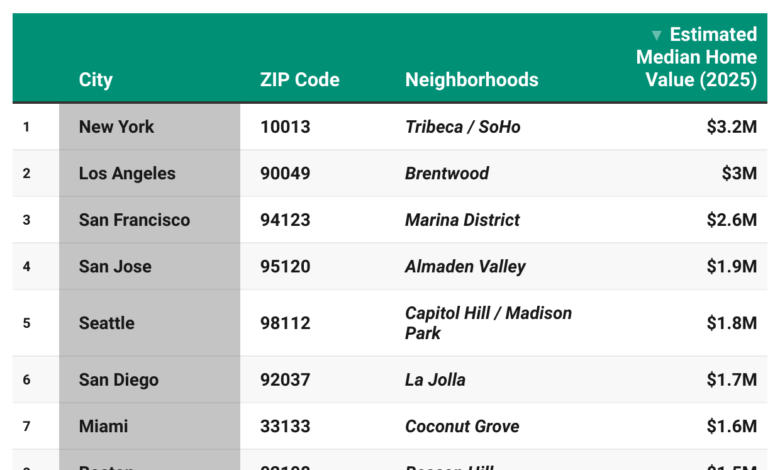This screenshot has height=470, width=780.
Task: Click the La Jolla neighborhood cell
Action: (435, 380)
